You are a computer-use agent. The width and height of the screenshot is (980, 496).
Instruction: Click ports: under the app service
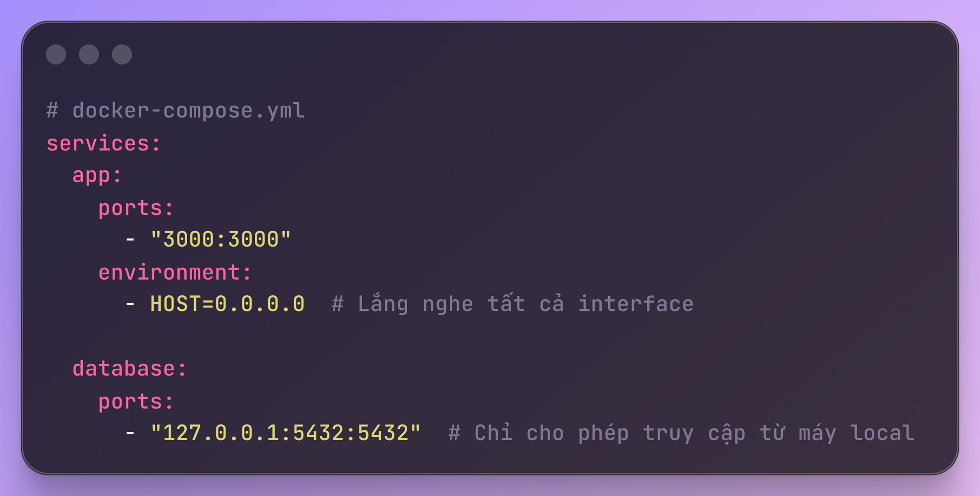pos(136,208)
